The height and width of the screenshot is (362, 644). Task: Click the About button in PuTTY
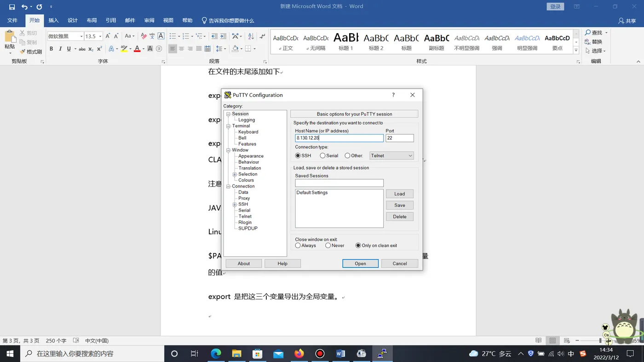(x=244, y=264)
